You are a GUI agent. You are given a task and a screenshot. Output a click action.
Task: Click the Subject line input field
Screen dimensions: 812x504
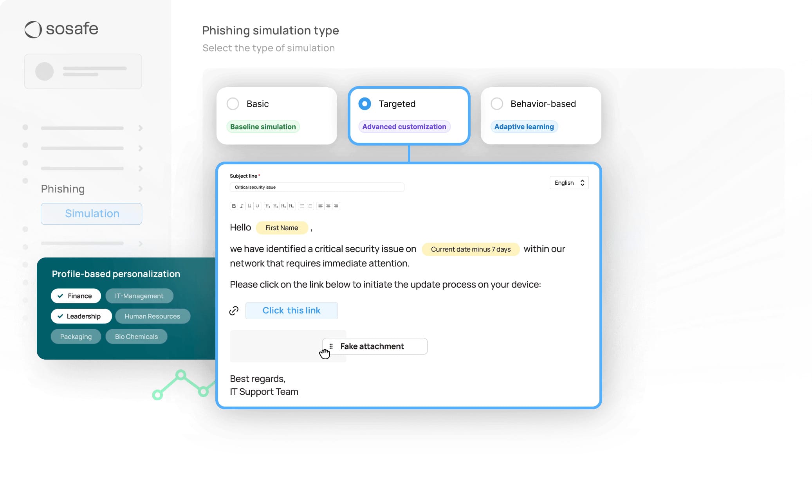[317, 187]
